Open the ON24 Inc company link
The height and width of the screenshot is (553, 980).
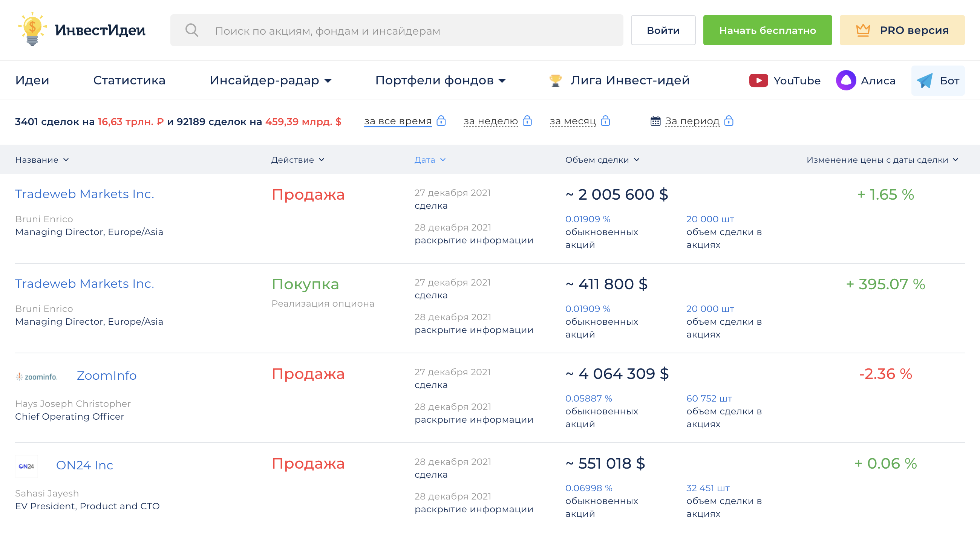pos(84,465)
